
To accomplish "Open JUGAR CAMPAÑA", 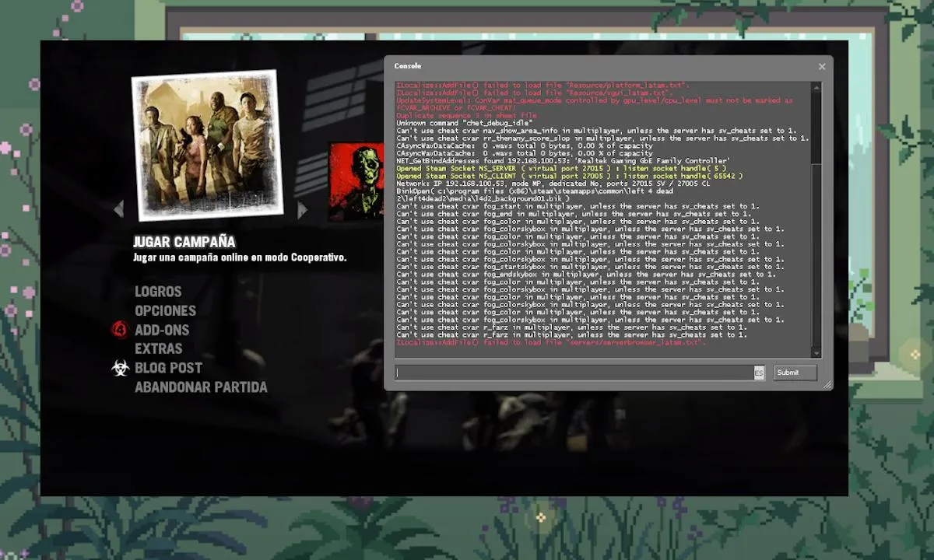I will click(184, 242).
